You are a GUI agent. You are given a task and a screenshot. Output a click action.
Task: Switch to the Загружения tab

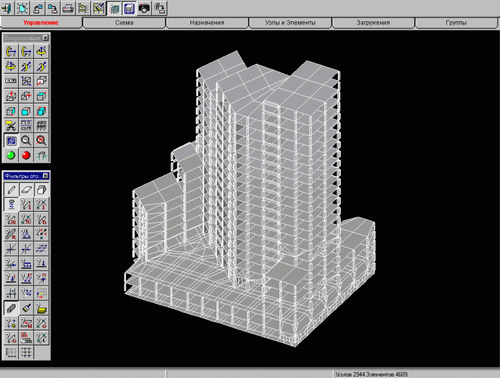coord(373,23)
